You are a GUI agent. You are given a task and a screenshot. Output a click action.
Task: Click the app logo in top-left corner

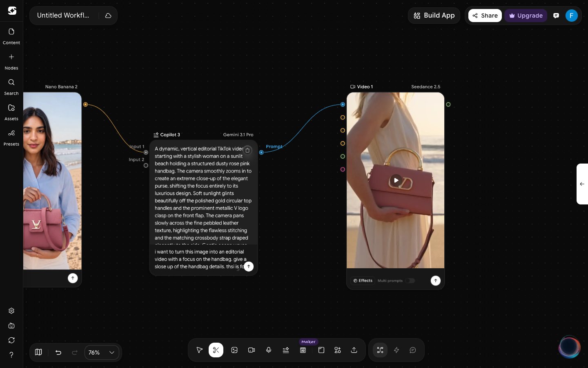(x=12, y=11)
